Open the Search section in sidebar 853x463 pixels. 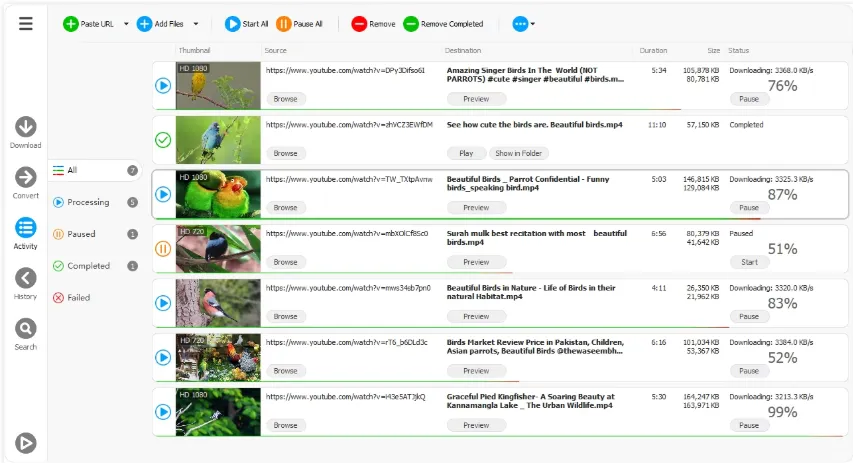click(26, 334)
